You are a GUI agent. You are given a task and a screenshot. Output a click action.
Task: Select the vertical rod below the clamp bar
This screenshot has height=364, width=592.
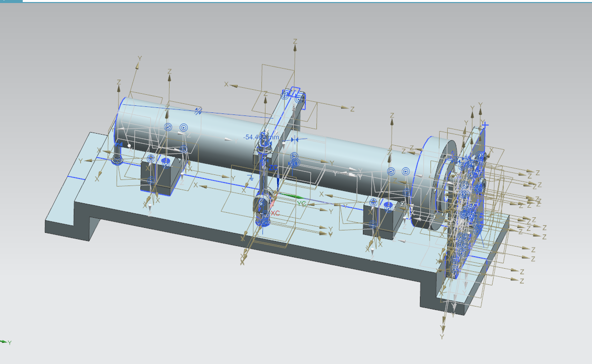tap(263, 177)
